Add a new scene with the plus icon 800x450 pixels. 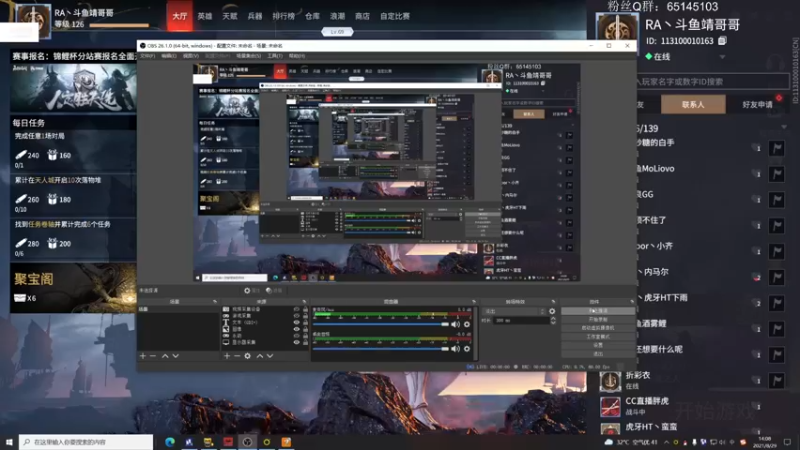coord(143,356)
